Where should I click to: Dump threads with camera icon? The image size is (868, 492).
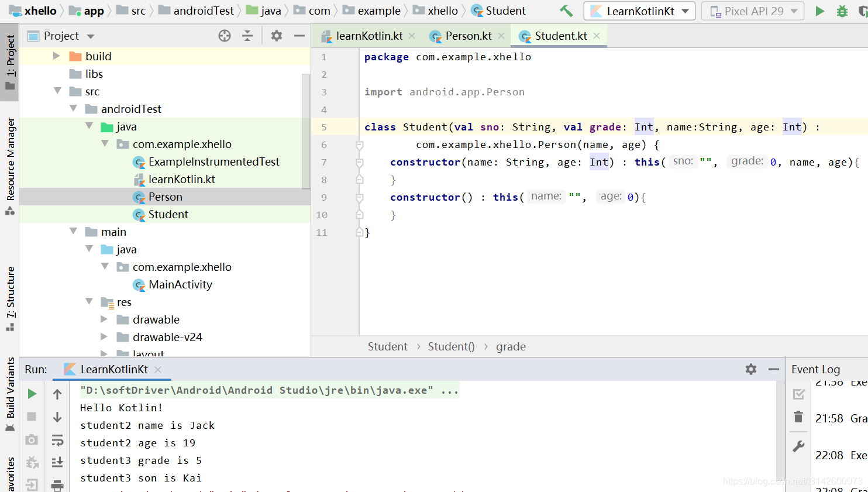[x=32, y=439]
